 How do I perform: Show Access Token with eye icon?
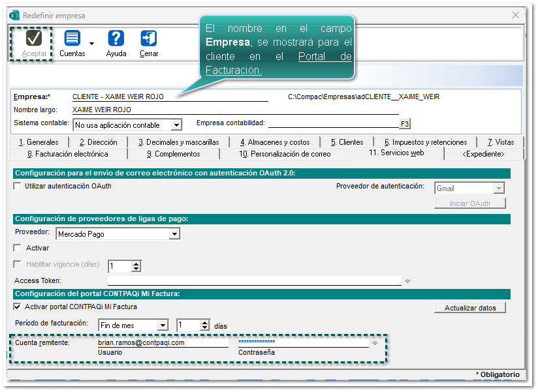click(408, 281)
